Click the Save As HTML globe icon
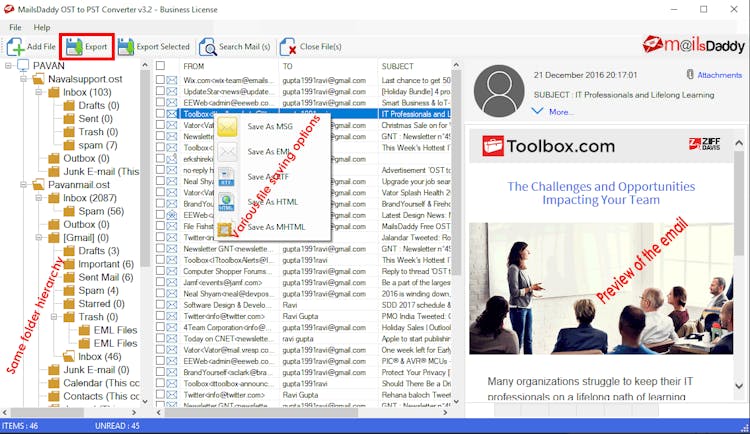Screen dimensions: 750x434 [226, 202]
